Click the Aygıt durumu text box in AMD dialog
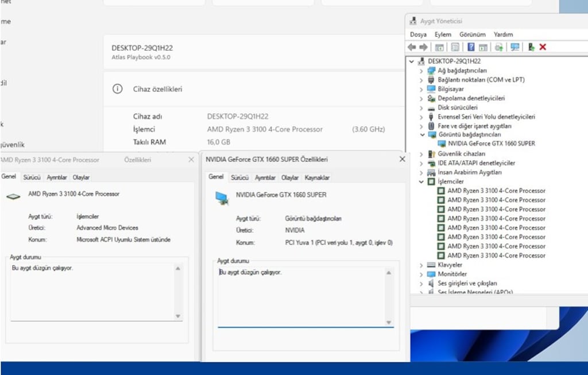588x375 pixels. click(x=96, y=291)
